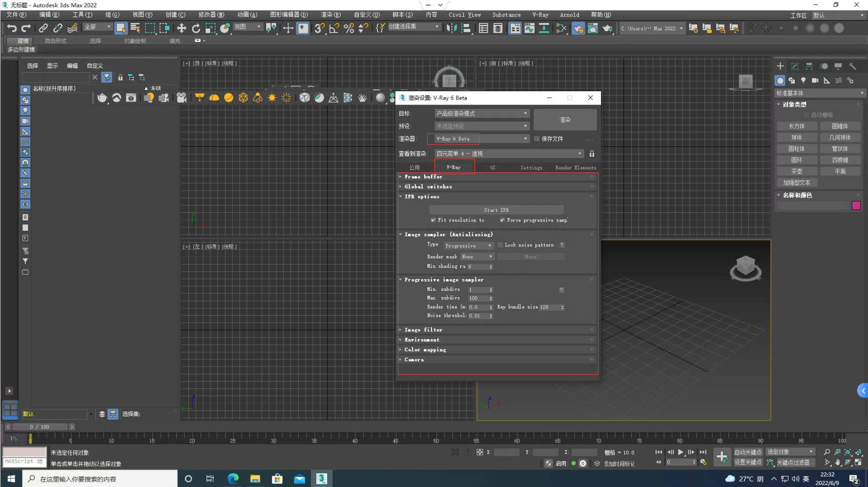The width and height of the screenshot is (868, 487).
Task: Select the Select and Rotate tool
Action: [196, 28]
